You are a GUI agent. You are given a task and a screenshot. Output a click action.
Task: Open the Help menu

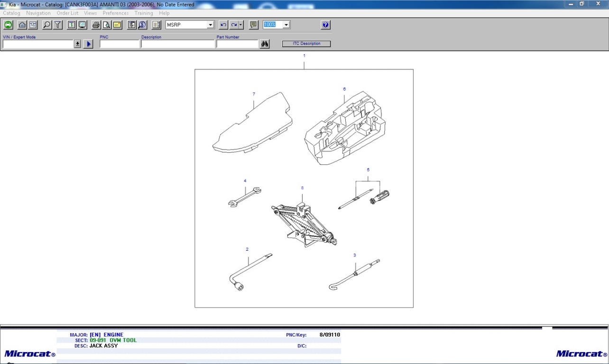(164, 13)
